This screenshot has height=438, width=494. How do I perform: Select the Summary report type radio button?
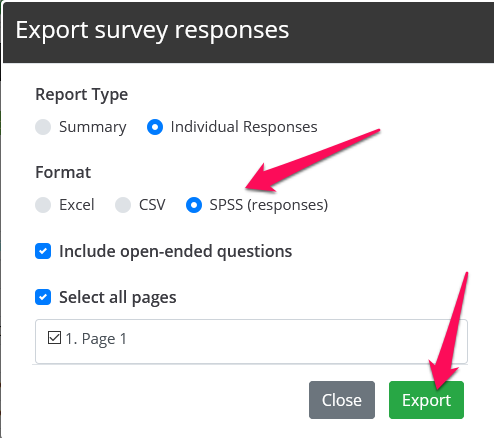pyautogui.click(x=43, y=127)
